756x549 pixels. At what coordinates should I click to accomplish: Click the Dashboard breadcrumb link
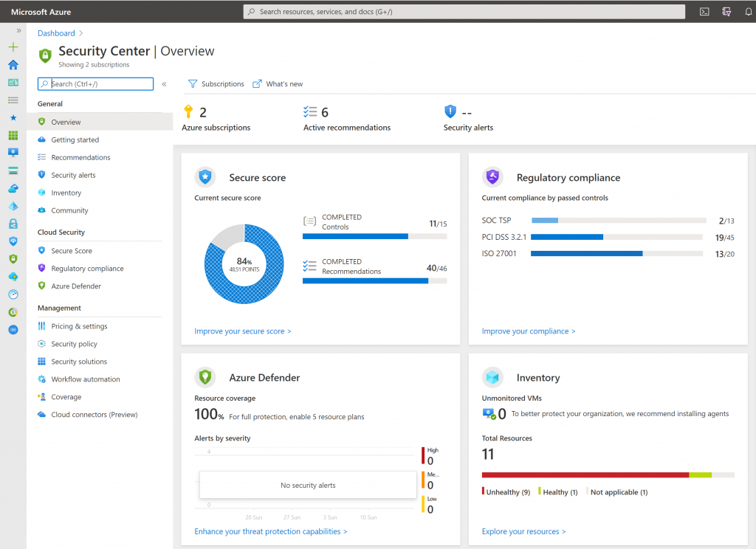click(x=56, y=33)
